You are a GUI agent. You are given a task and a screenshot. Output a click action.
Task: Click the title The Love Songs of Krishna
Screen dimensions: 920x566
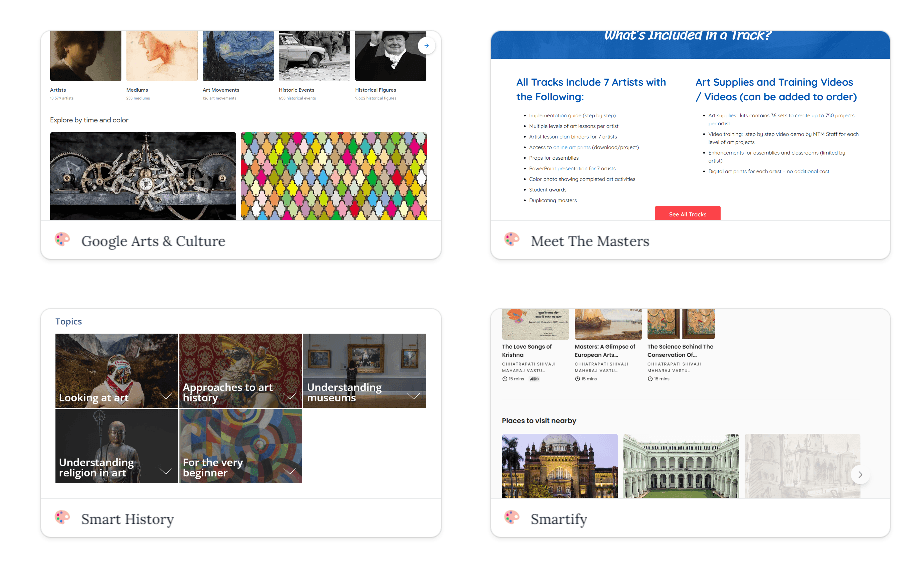[527, 351]
